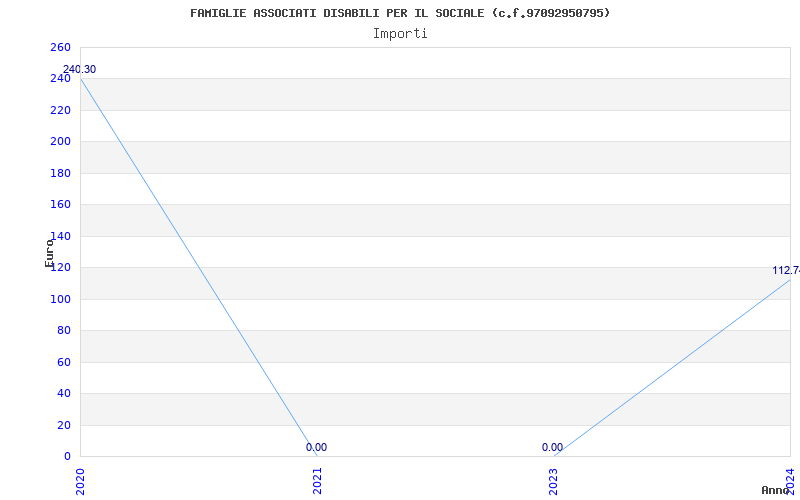Click the 240 y-axis tick label

[60, 79]
